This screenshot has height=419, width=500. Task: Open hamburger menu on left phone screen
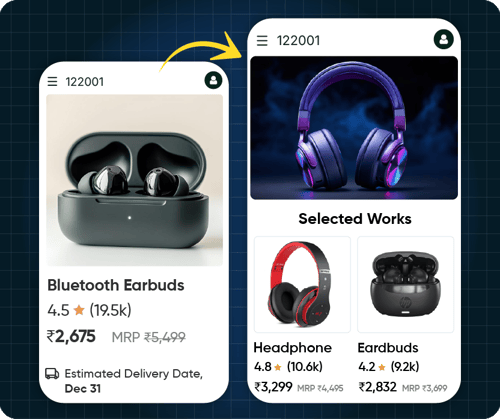[x=52, y=81]
